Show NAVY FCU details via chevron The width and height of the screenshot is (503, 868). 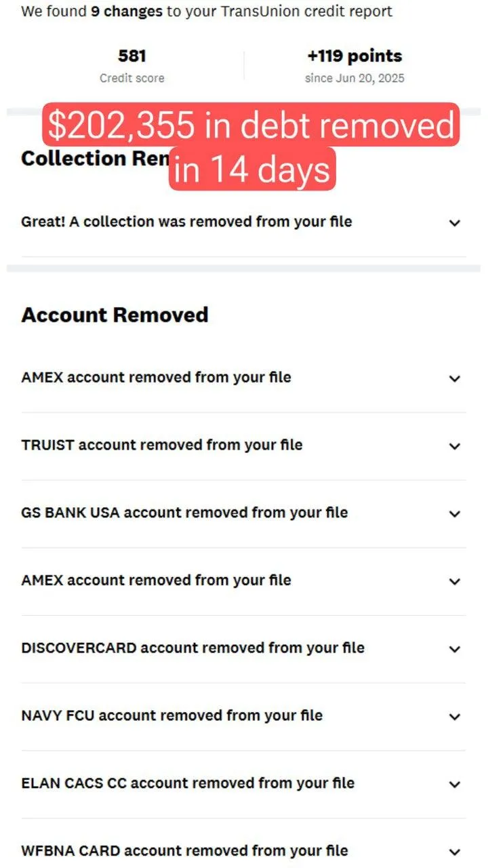click(x=455, y=717)
